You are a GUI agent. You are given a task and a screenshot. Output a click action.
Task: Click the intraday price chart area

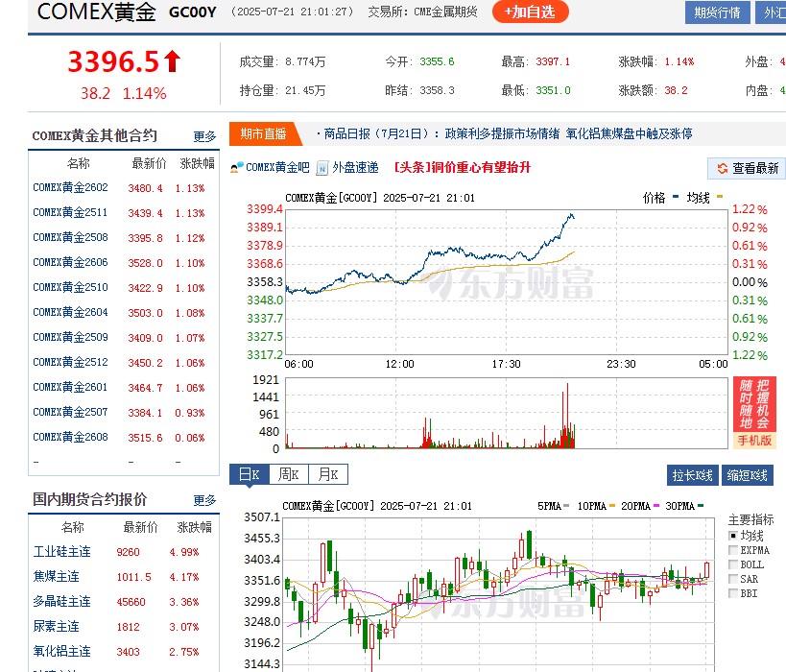(507, 282)
